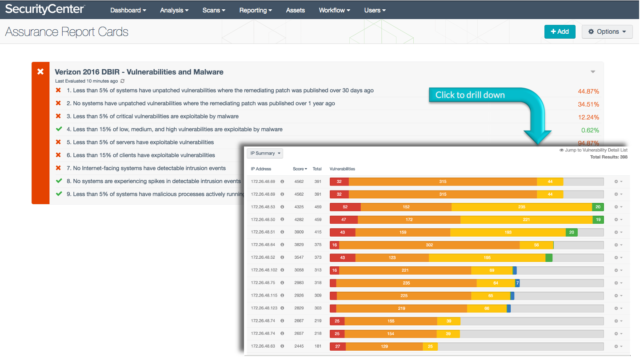Viewport: 640px width, 364px height.
Task: Click info icon beside 172.26.48.63
Action: [x=282, y=346]
